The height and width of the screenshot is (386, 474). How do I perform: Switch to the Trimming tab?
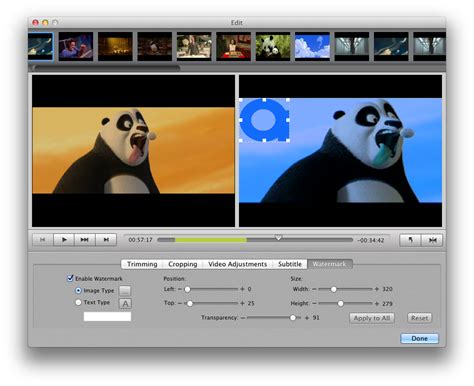click(x=142, y=264)
